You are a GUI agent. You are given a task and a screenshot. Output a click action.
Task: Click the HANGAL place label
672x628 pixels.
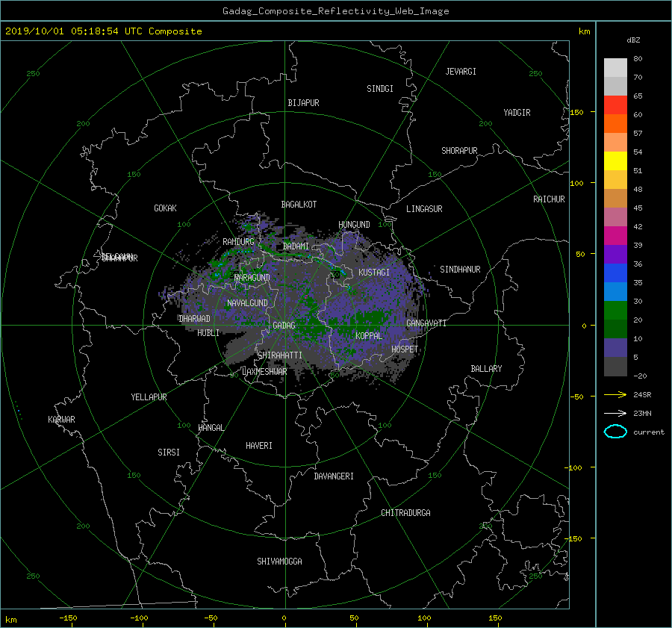click(x=211, y=428)
